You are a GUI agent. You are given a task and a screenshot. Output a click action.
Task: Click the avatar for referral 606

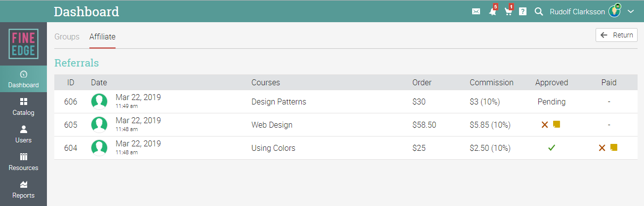(x=99, y=102)
